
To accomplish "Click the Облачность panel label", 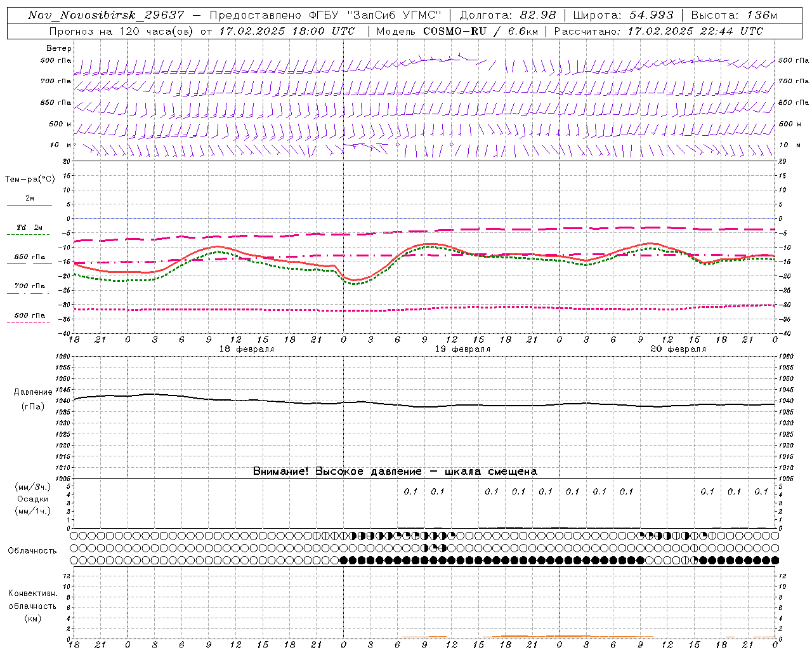I will point(32,551).
